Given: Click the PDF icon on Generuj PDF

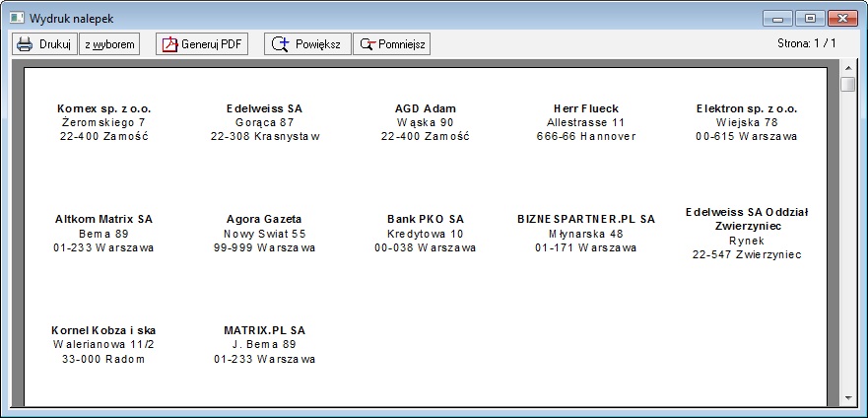Looking at the screenshot, I should click(169, 44).
